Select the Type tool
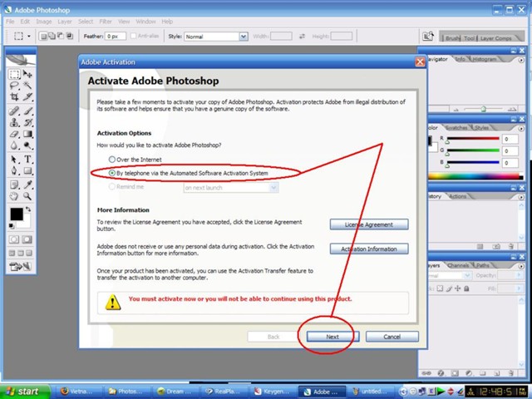 click(27, 160)
